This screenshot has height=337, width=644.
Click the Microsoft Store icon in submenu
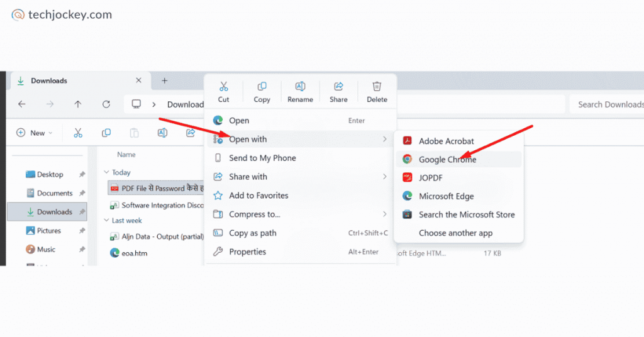coord(407,214)
